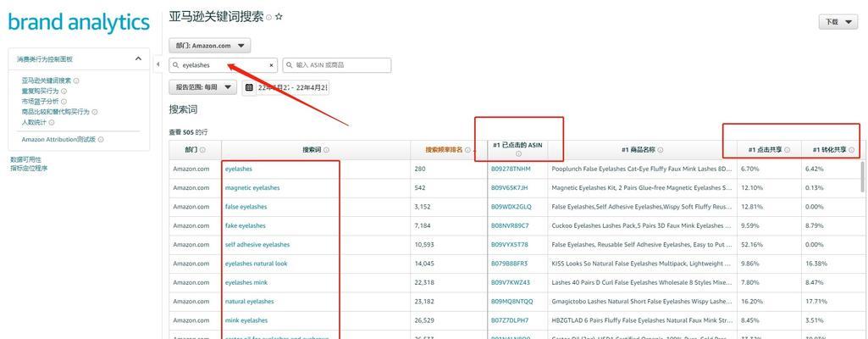868x339 pixels.
Task: Open the false eyelashes search term link
Action: point(246,207)
